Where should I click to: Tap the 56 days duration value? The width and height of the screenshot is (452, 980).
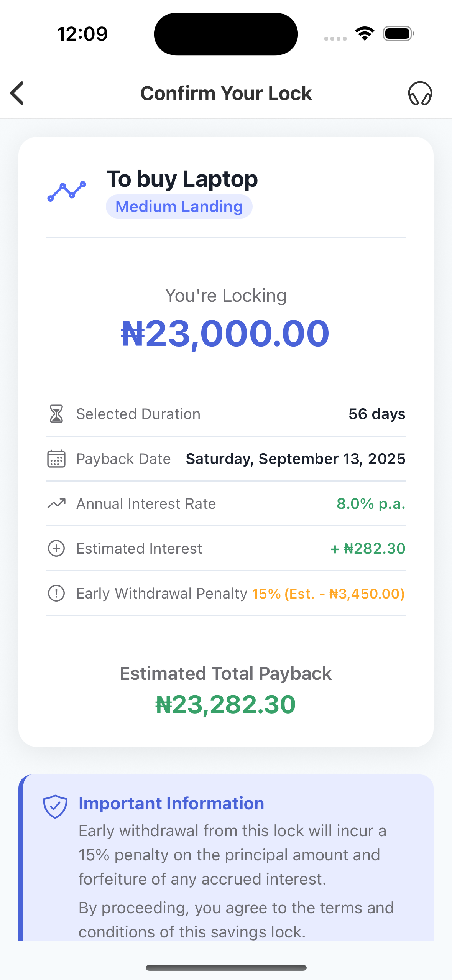[x=376, y=414]
